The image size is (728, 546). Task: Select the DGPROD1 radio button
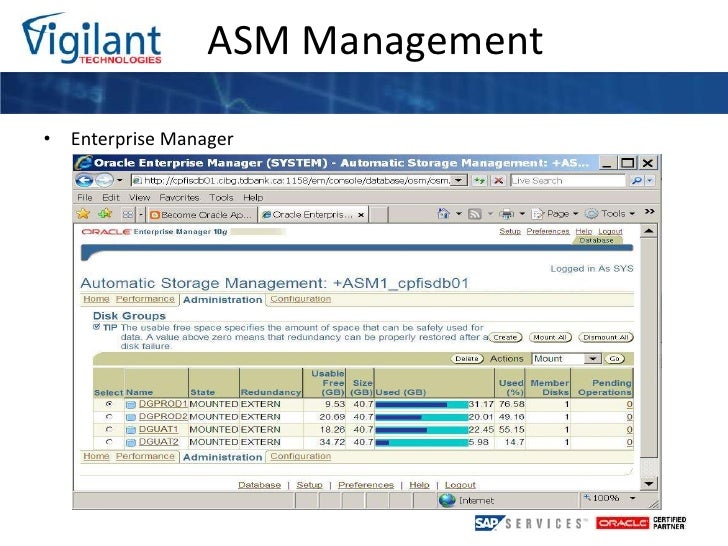point(109,404)
